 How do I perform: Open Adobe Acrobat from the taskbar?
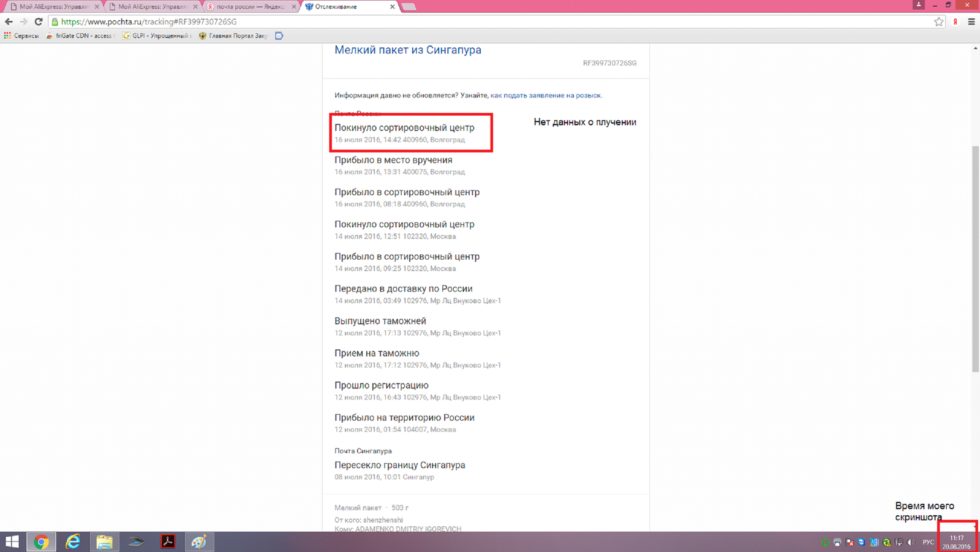[x=168, y=542]
